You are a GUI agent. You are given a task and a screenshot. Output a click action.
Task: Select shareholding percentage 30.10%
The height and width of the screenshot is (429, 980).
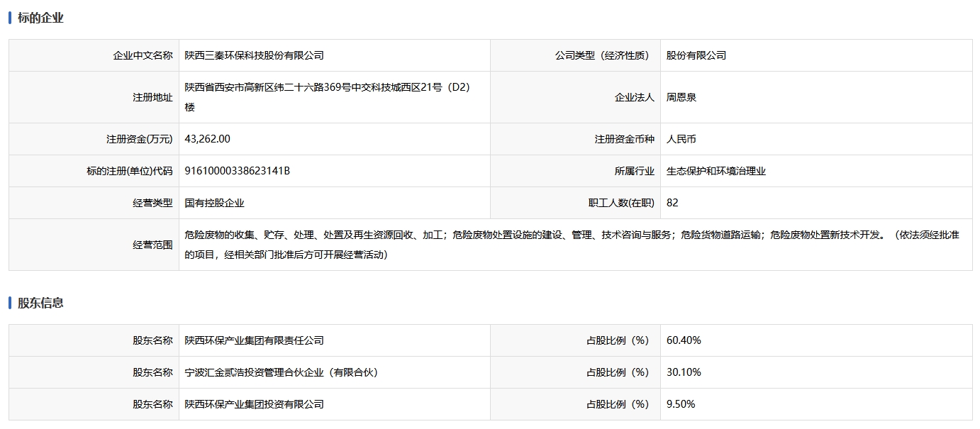coord(684,372)
